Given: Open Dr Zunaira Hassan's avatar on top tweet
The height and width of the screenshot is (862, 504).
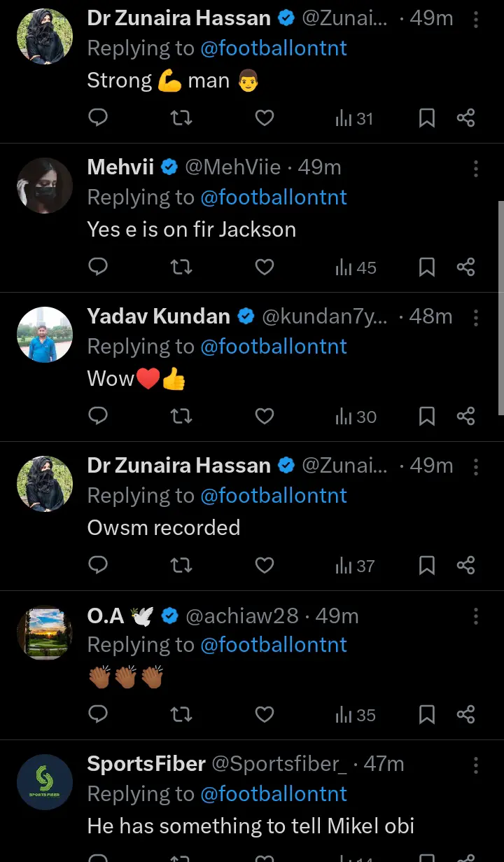Looking at the screenshot, I should 45,37.
